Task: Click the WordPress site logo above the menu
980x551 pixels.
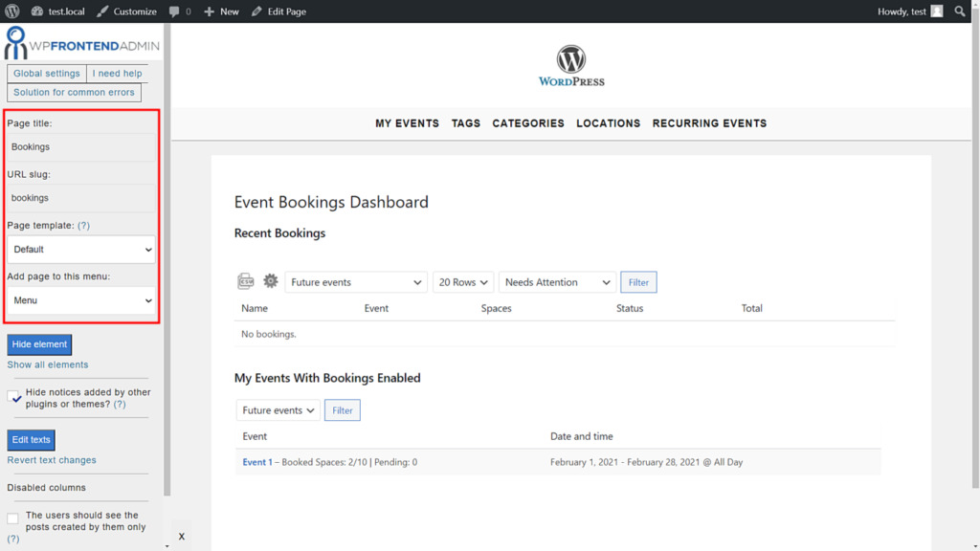Action: pos(571,60)
